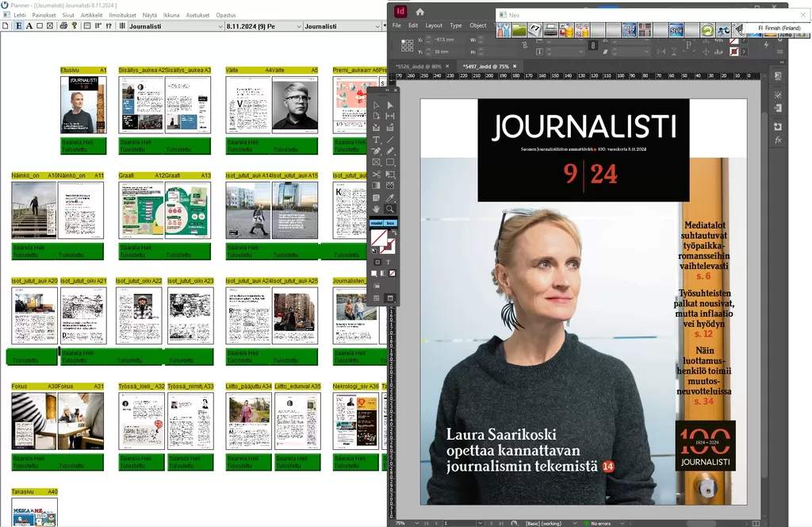Select the Zoom tool in InDesign toolbox
This screenshot has width=812, height=527.
(390, 209)
